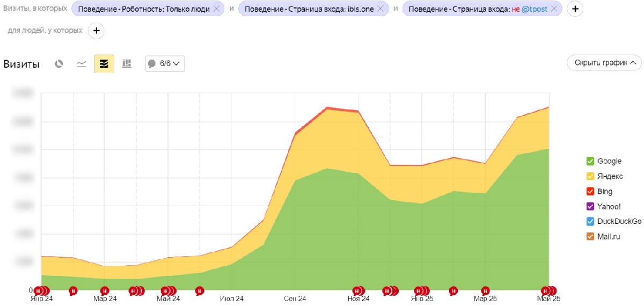Toggle the Yahoo! legend checkbox
Viewport: 644px width, 306px height.
(590, 206)
